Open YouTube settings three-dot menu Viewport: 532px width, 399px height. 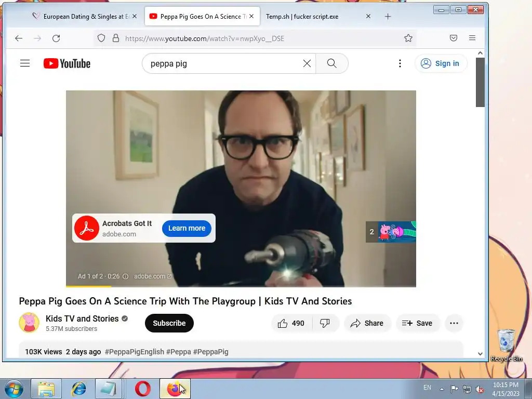point(400,63)
